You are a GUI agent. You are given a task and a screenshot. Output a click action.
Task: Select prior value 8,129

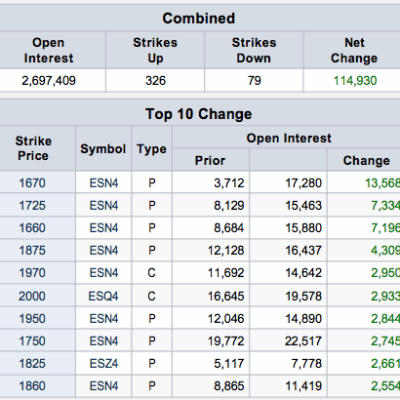229,205
